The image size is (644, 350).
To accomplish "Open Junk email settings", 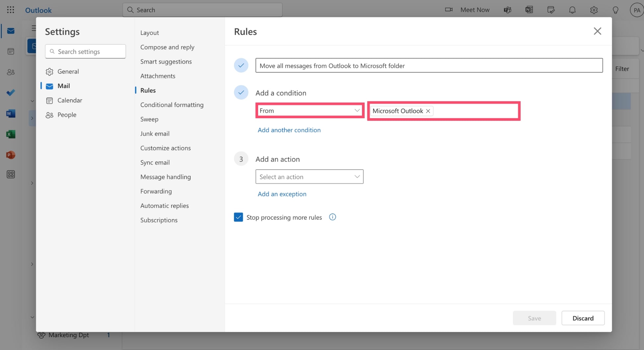I will 155,133.
